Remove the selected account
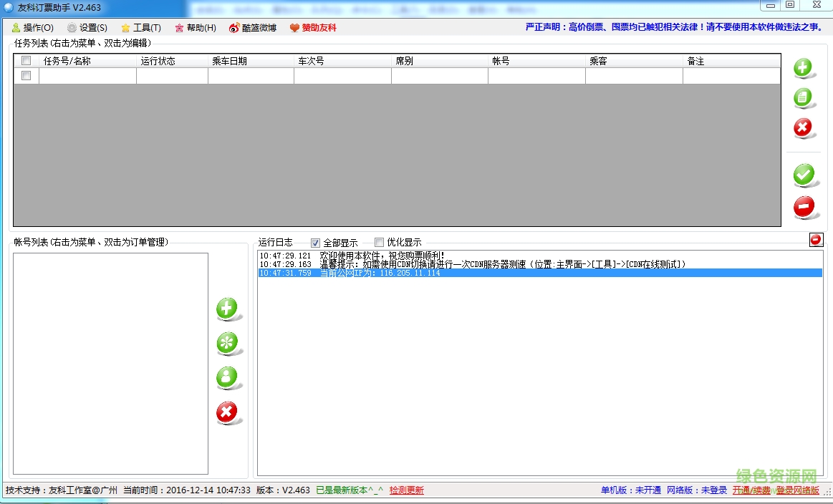The height and width of the screenshot is (504, 833). point(228,413)
